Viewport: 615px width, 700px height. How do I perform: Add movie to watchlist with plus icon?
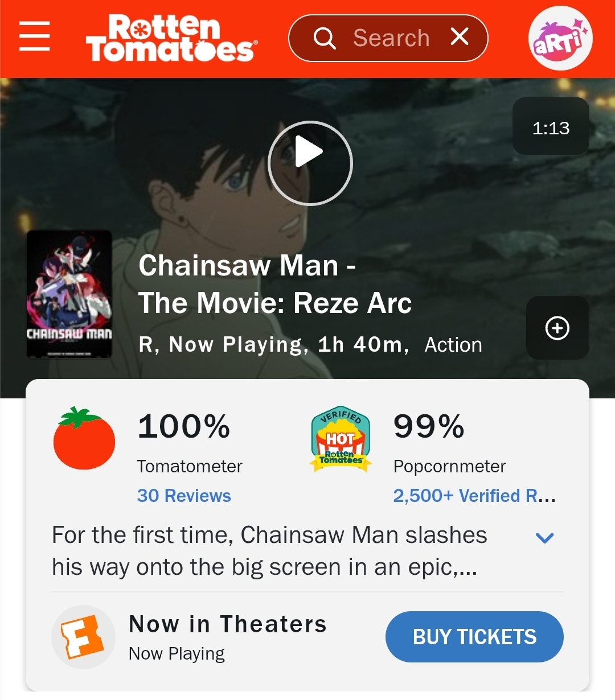(557, 328)
